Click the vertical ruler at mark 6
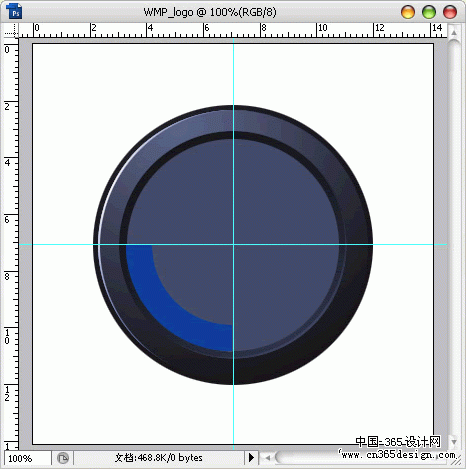The height and width of the screenshot is (469, 466). click(7, 219)
